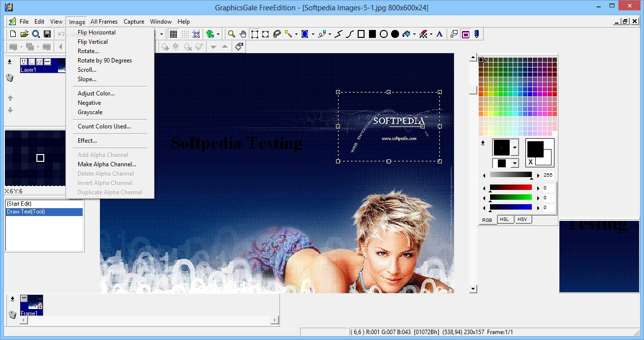Click the trash can in the layer panel
This screenshot has height=340, width=644.
point(9,78)
